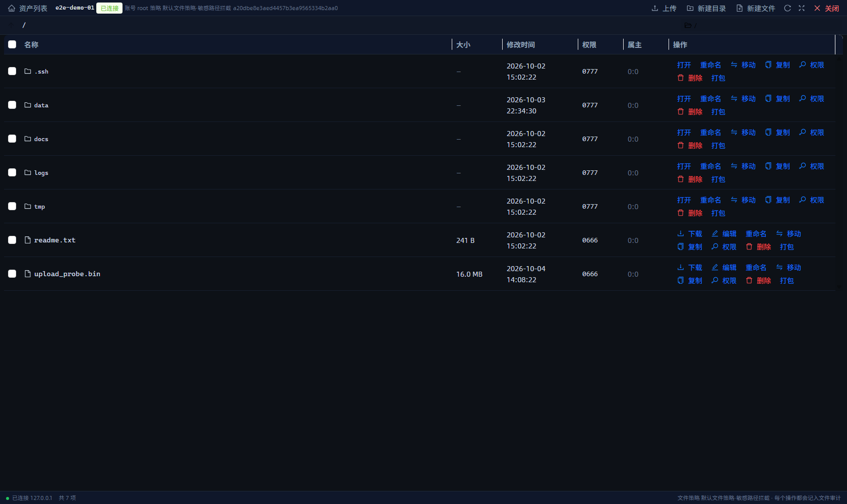847x504 pixels.
Task: Download the readme.txt file
Action: click(x=690, y=234)
